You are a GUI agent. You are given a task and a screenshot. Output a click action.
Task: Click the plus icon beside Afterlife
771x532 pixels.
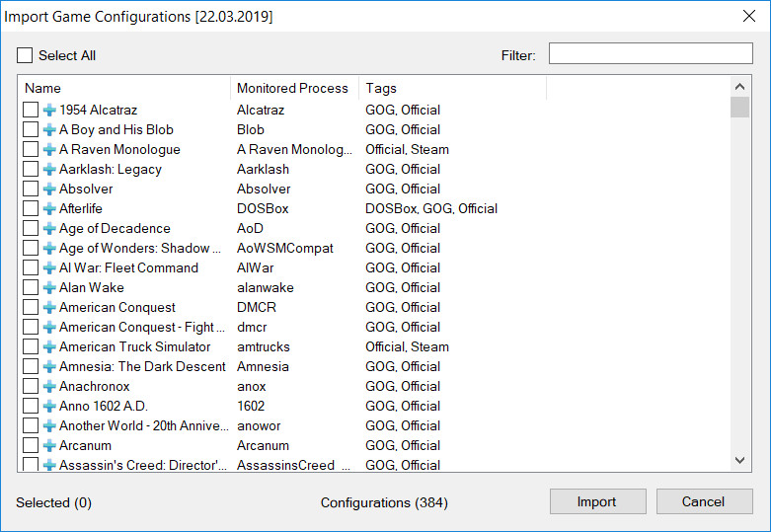point(49,208)
